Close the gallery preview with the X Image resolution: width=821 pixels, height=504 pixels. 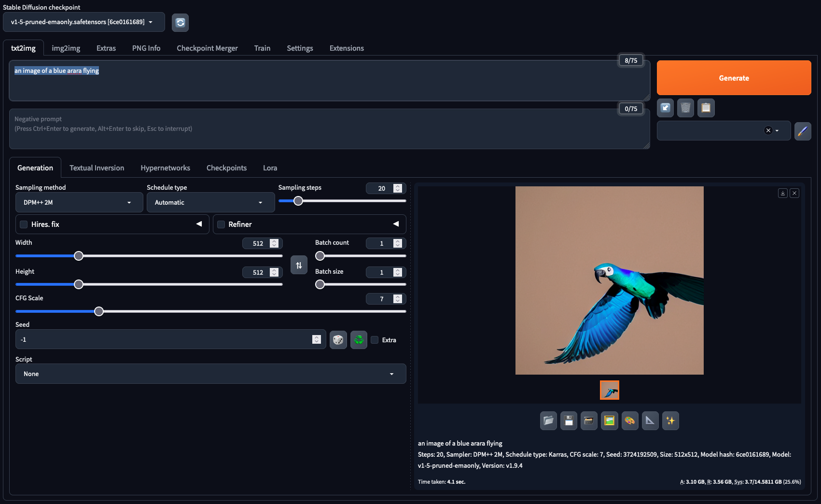tap(794, 193)
